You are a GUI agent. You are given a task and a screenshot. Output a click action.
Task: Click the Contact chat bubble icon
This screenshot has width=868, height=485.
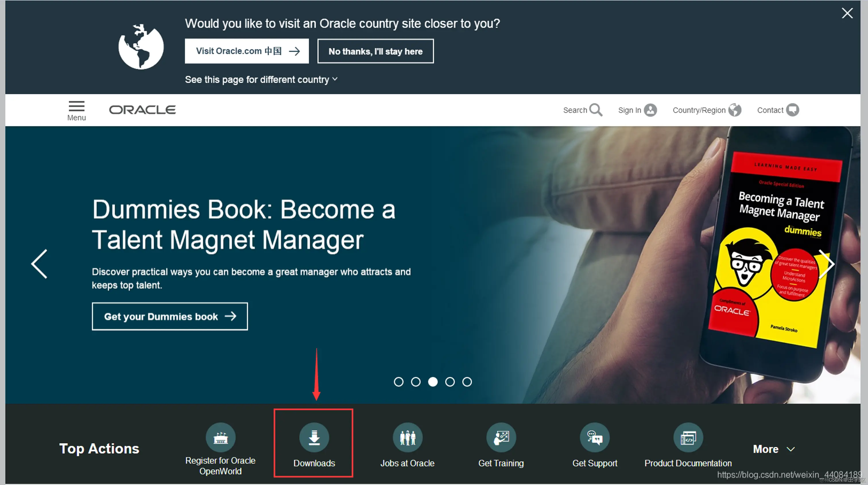coord(792,110)
